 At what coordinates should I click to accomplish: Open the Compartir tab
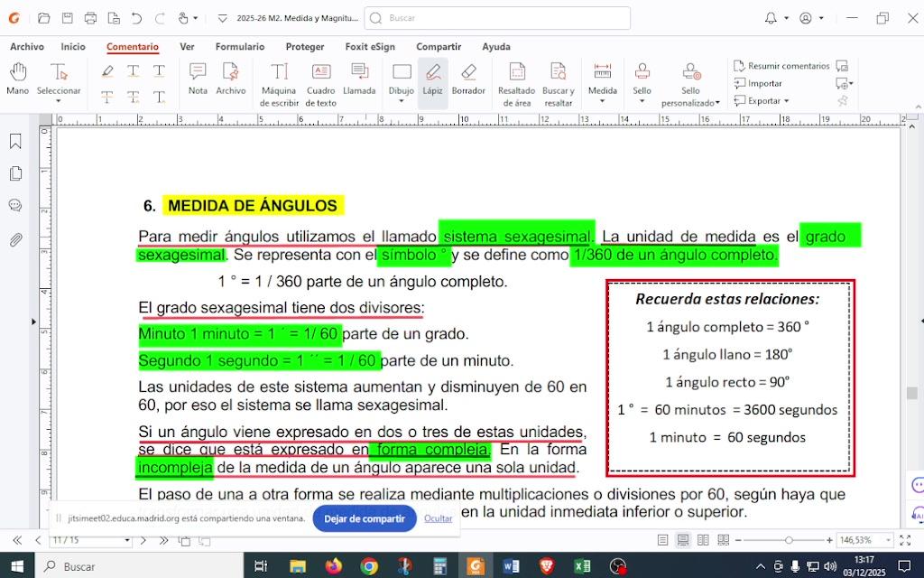pyautogui.click(x=439, y=47)
